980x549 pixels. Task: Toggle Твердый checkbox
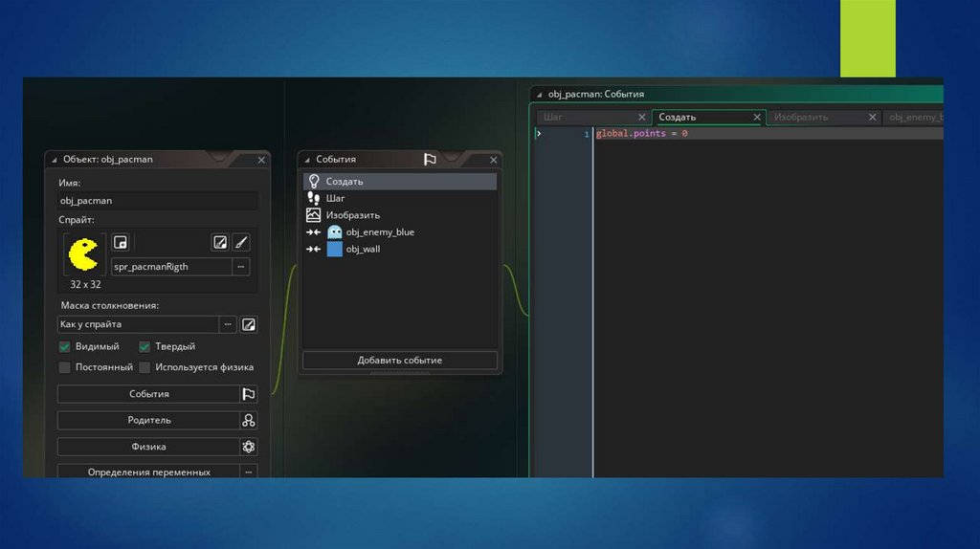[x=145, y=346]
